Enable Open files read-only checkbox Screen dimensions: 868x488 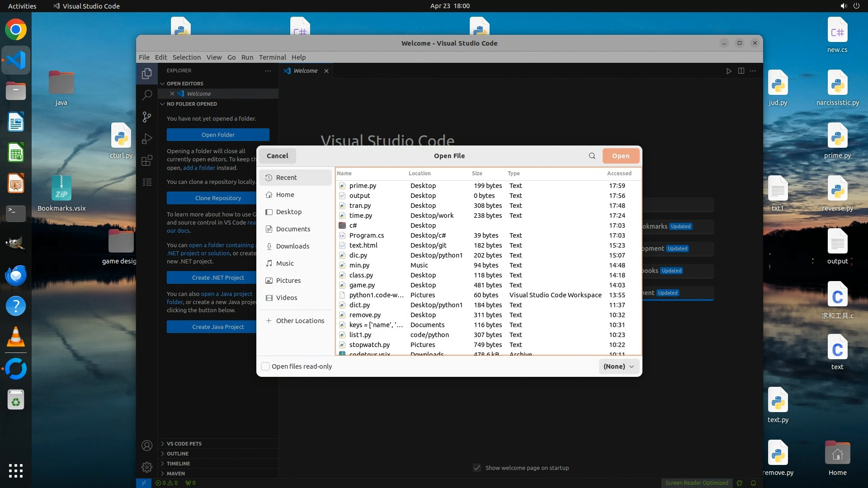[266, 366]
